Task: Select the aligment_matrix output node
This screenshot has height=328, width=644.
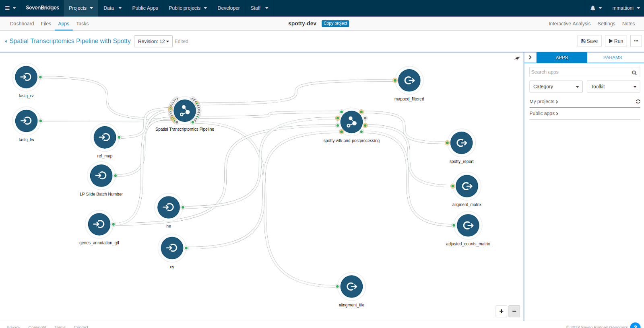Action: coord(467,186)
